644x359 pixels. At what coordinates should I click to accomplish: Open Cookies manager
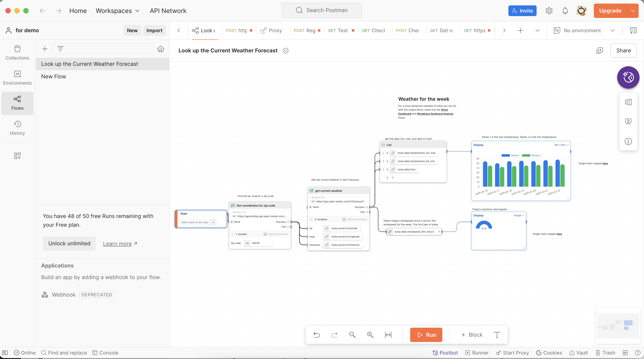tap(549, 353)
